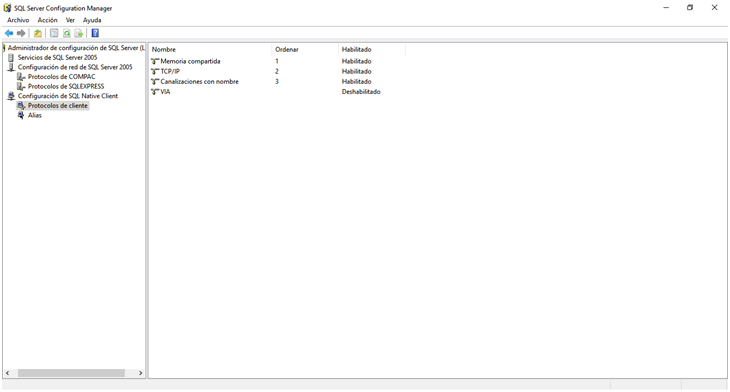This screenshot has width=730, height=392.
Task: Click the Forward arrow toolbar icon
Action: pos(21,33)
